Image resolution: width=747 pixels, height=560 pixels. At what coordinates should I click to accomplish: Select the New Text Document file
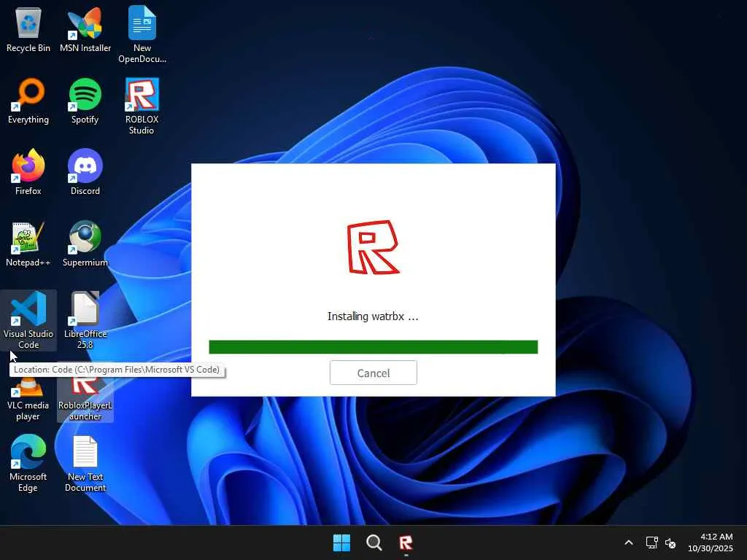[x=85, y=463]
